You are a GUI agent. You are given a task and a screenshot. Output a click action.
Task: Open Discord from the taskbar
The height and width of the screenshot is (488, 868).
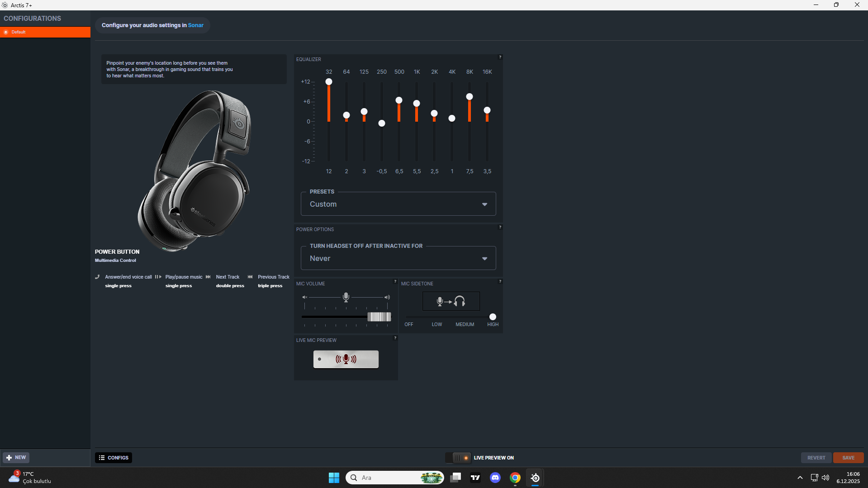pos(495,478)
